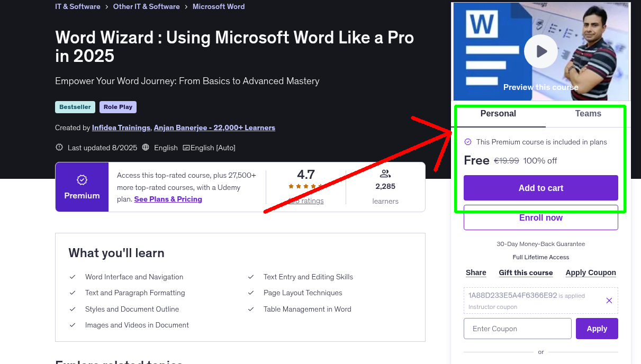
Task: Click the checkmark icon beside Premium plans notice
Action: 468,142
